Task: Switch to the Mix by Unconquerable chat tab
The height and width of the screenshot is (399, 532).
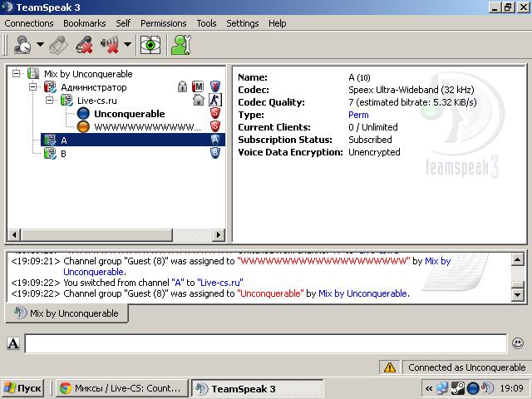Action: click(66, 313)
